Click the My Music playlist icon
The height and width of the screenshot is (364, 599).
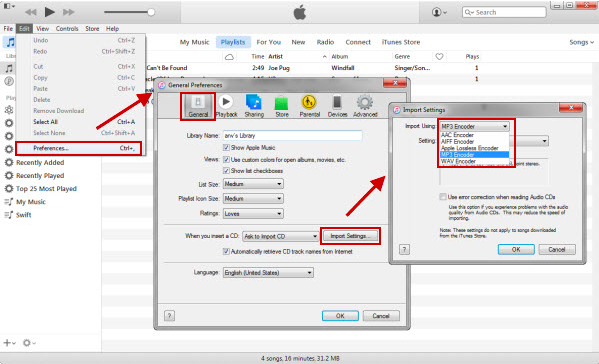tap(8, 202)
